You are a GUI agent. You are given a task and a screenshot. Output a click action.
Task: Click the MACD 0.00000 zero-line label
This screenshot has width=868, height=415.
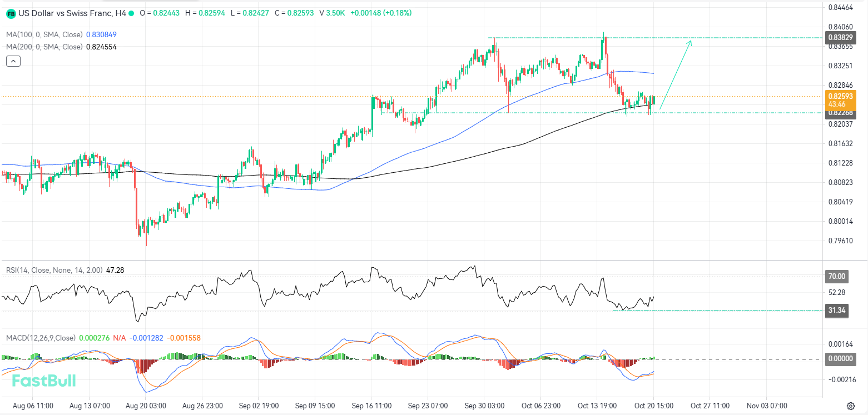point(840,359)
